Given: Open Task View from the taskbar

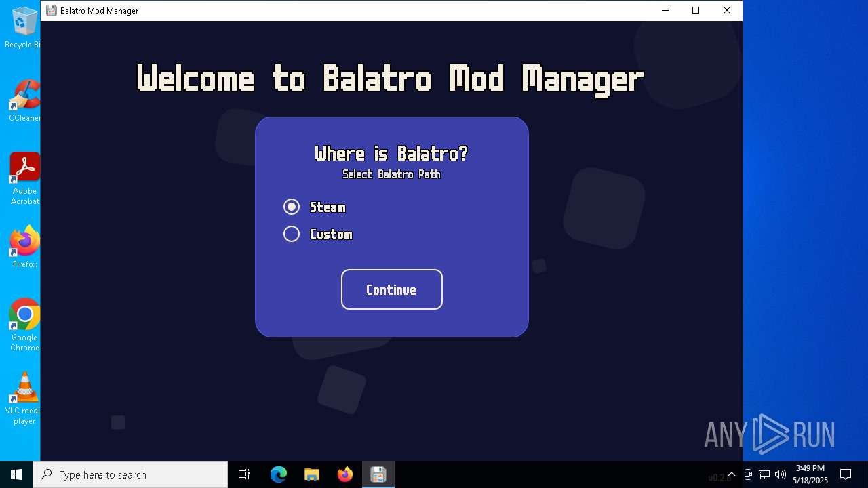Looking at the screenshot, I should pos(244,474).
